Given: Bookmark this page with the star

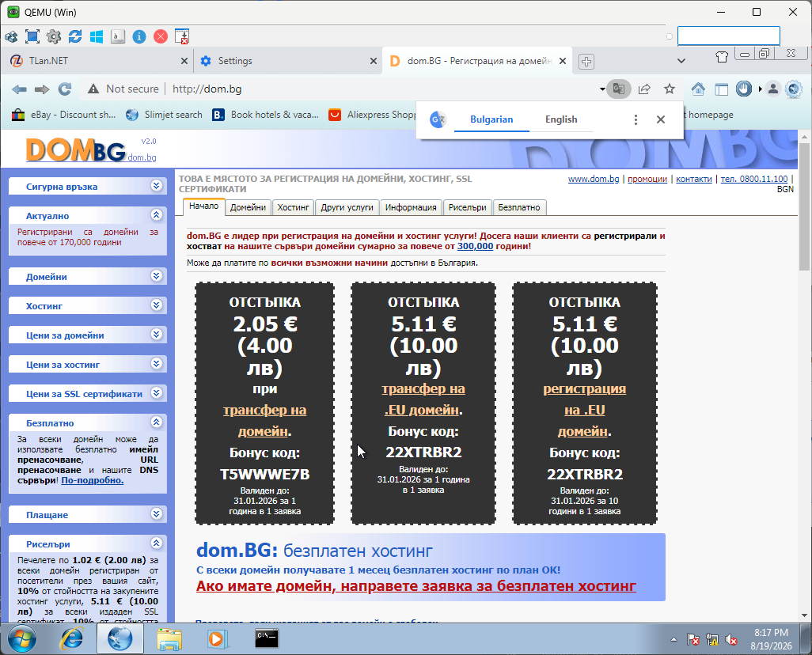Looking at the screenshot, I should click(670, 89).
